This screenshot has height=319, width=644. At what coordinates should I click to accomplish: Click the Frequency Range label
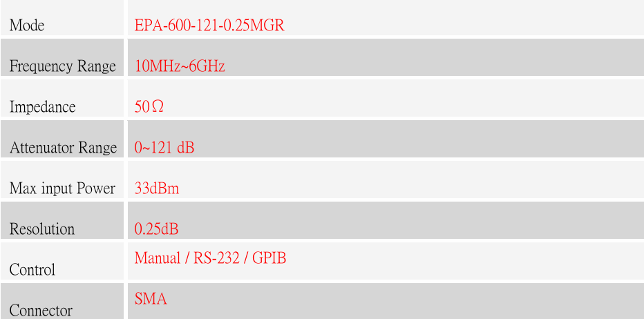pyautogui.click(x=62, y=66)
